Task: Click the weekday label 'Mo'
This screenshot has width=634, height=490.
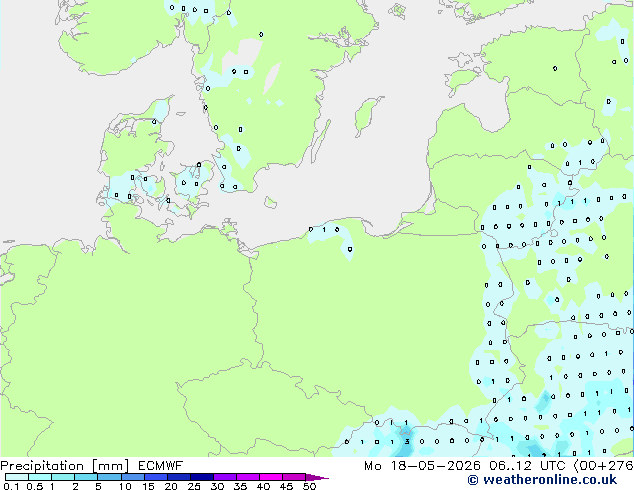Action: [372, 466]
